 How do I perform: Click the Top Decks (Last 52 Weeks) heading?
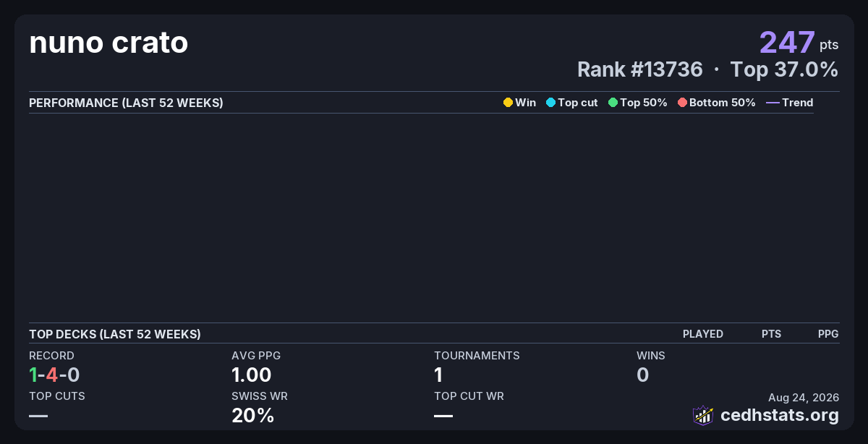pyautogui.click(x=115, y=334)
